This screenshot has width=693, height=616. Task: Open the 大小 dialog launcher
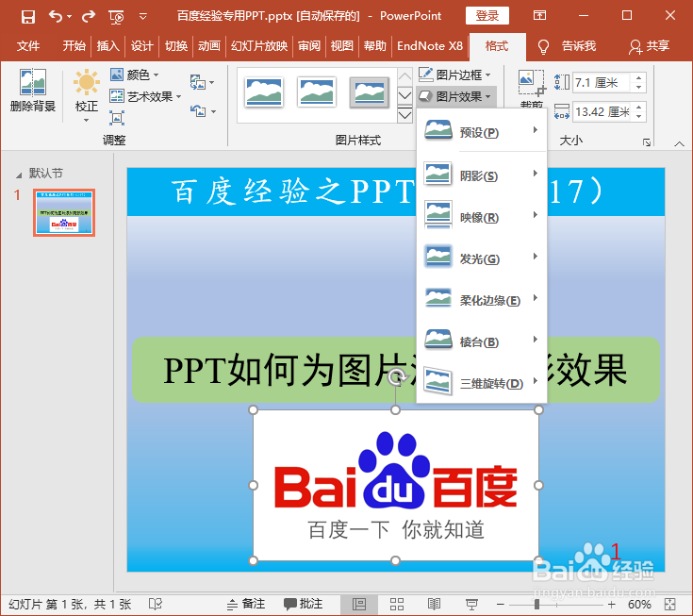[647, 142]
